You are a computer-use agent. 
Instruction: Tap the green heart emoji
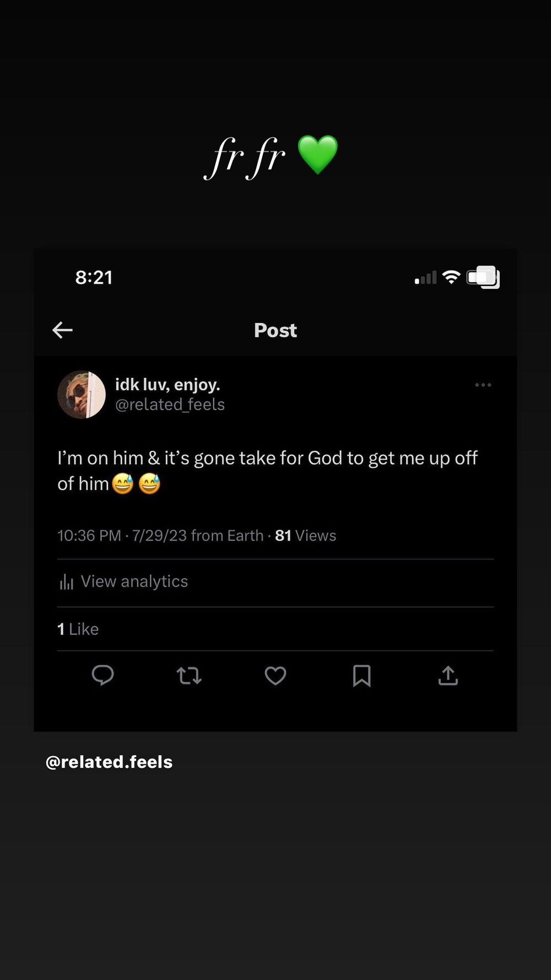317,155
